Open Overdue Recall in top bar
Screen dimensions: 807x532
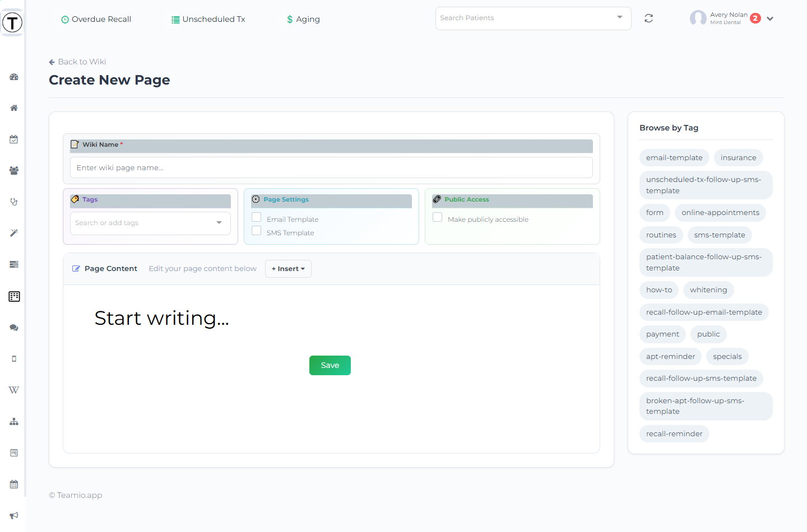point(96,20)
